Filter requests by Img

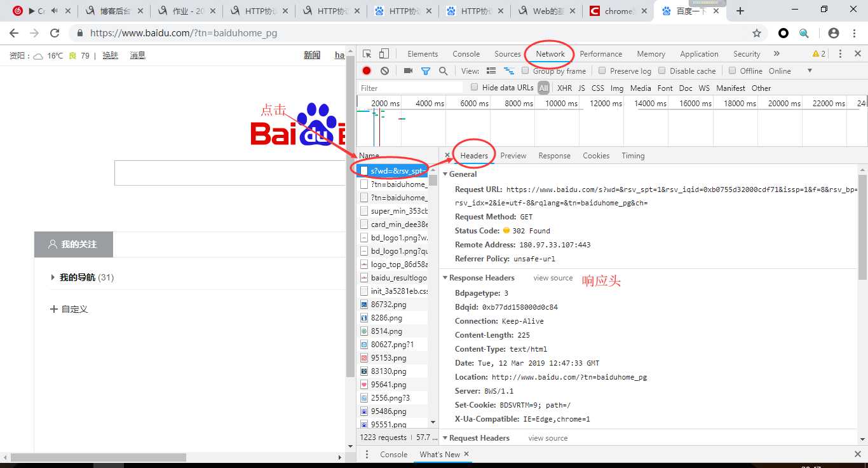pos(617,88)
